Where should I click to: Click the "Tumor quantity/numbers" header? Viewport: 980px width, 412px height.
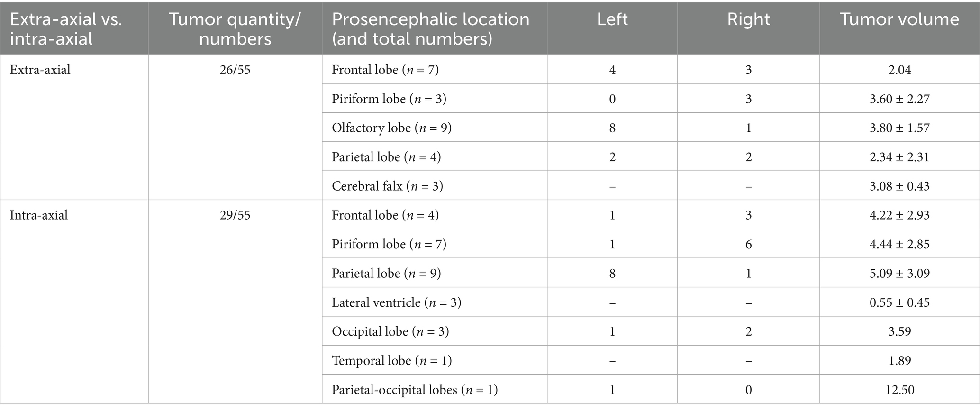pos(235,28)
